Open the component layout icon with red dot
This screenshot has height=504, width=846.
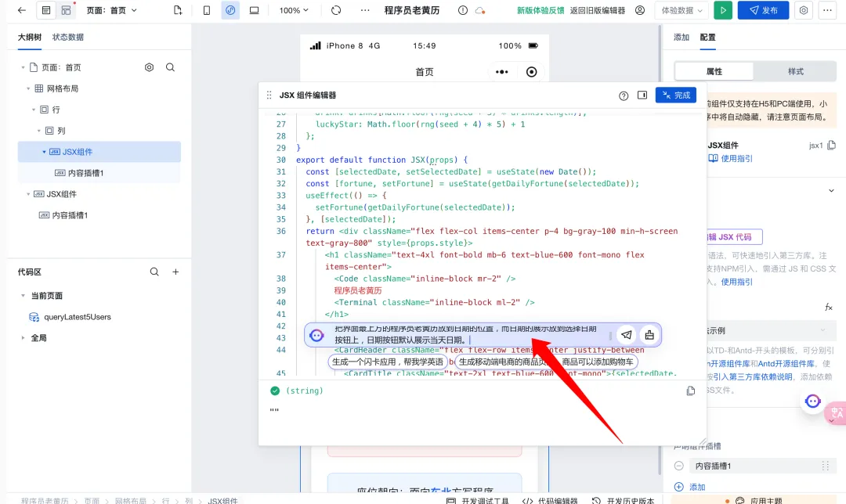click(67, 10)
